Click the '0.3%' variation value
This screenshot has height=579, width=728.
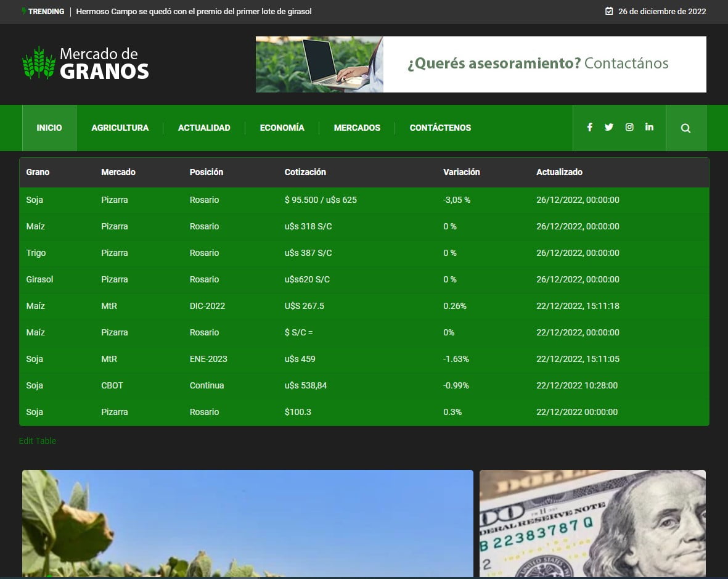[x=452, y=412]
